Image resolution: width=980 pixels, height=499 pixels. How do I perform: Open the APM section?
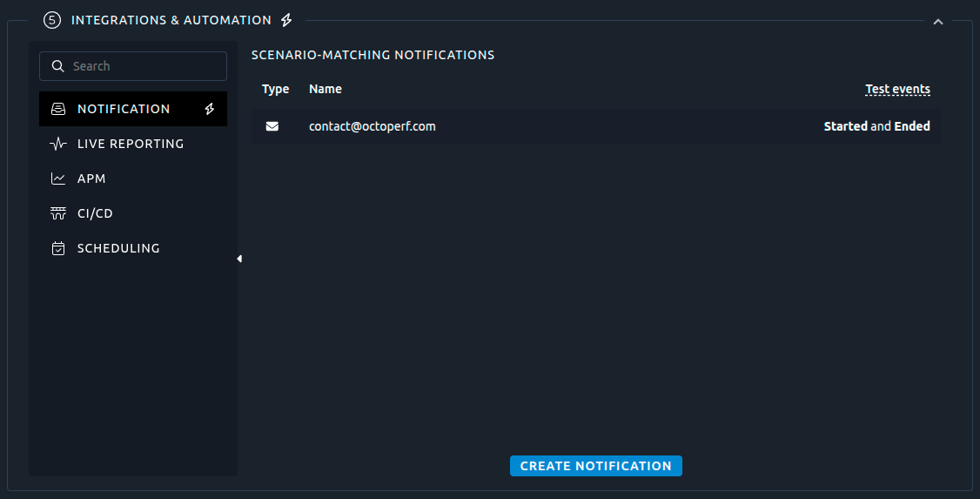[133, 179]
